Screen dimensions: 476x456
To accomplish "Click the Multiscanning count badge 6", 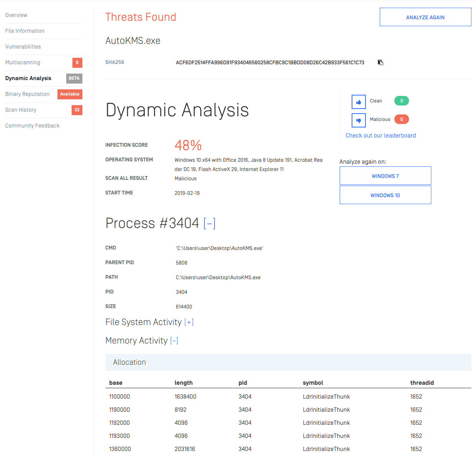I will point(77,62).
